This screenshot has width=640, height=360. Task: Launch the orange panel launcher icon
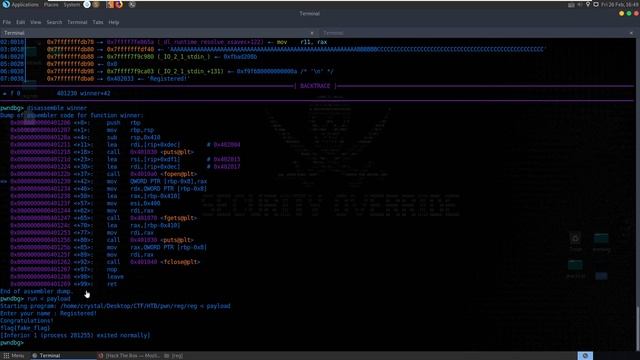110,4
